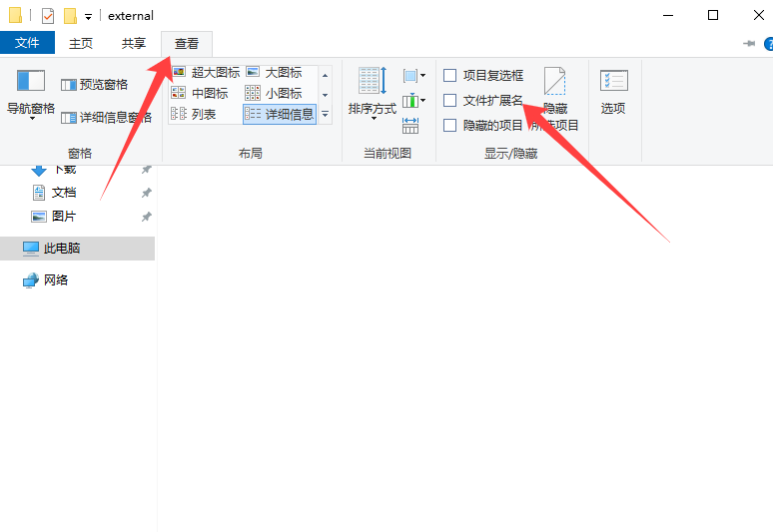Select This PC (此电脑) in navigation tree
Image resolution: width=773 pixels, height=532 pixels.
[62, 249]
